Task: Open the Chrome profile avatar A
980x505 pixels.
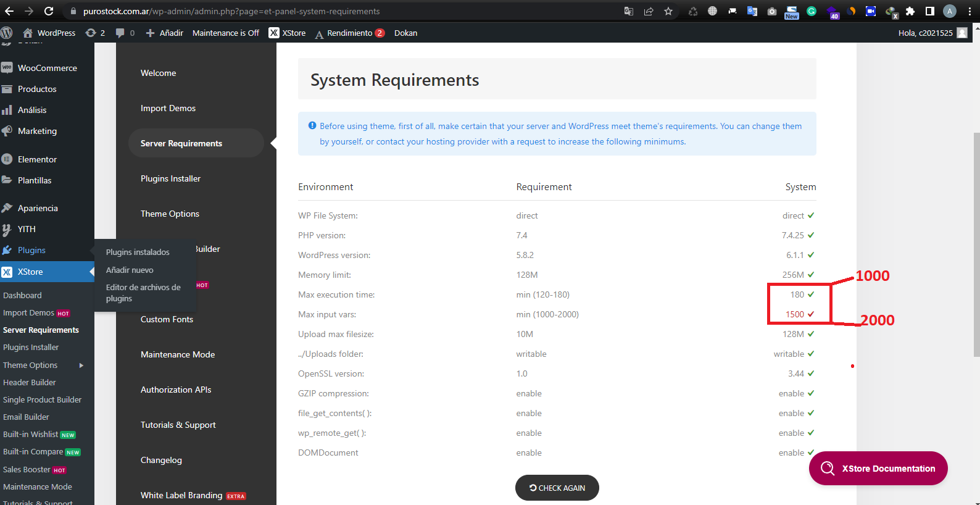Action: click(950, 11)
